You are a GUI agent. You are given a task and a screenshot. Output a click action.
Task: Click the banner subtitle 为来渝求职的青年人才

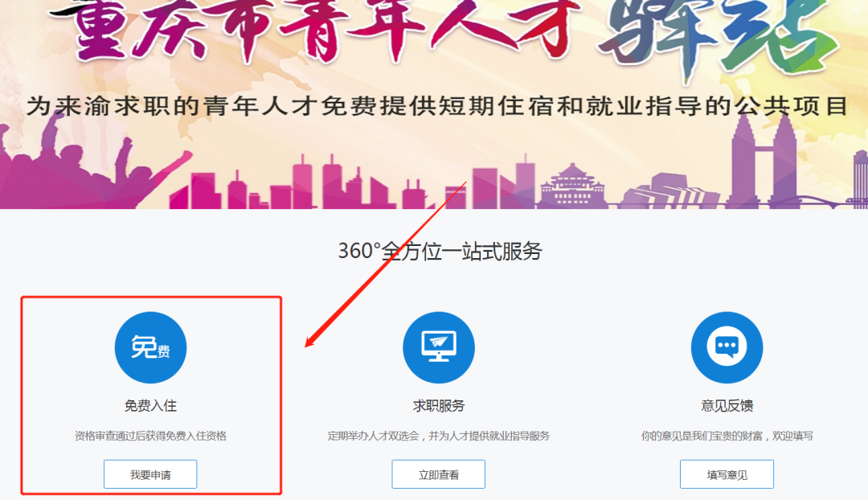pyautogui.click(x=437, y=106)
